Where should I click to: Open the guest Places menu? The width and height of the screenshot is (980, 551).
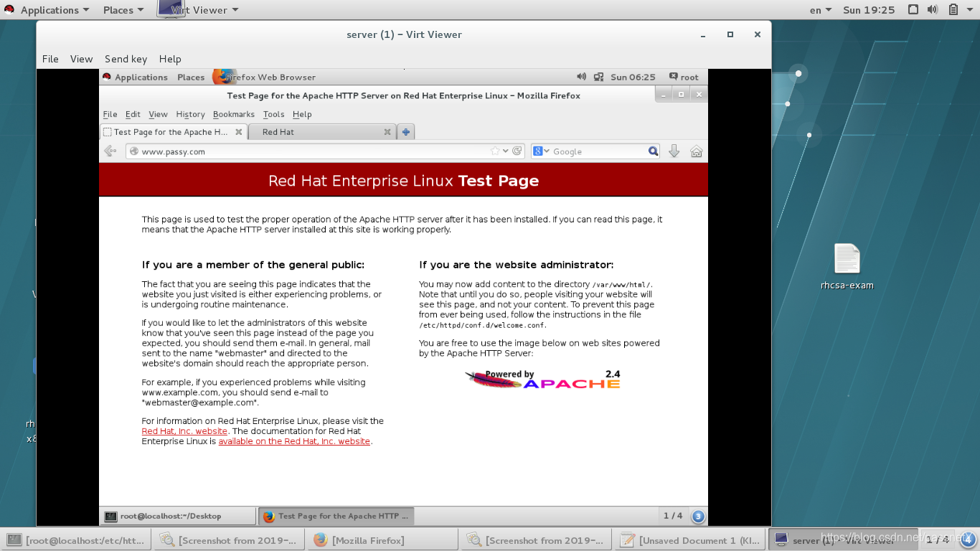pyautogui.click(x=191, y=77)
